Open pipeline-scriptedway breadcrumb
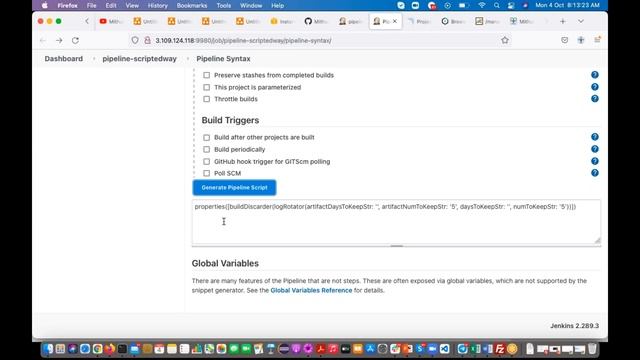This screenshot has height=360, width=640. (x=140, y=59)
